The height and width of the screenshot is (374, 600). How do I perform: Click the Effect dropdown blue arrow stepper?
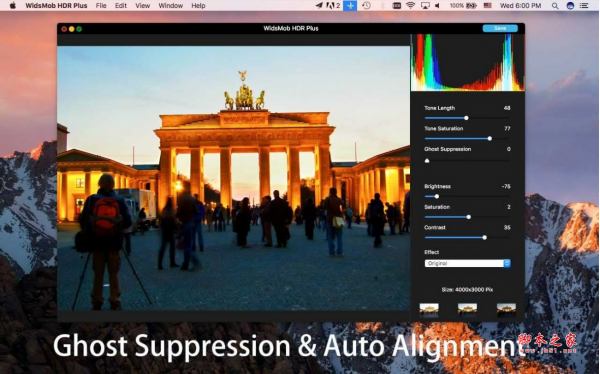(x=507, y=263)
